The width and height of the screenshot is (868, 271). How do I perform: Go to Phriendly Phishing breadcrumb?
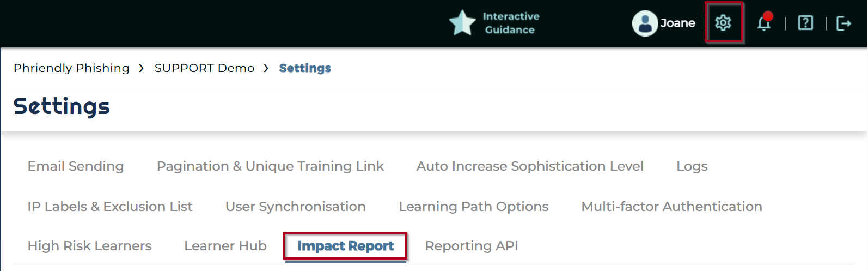coord(71,68)
